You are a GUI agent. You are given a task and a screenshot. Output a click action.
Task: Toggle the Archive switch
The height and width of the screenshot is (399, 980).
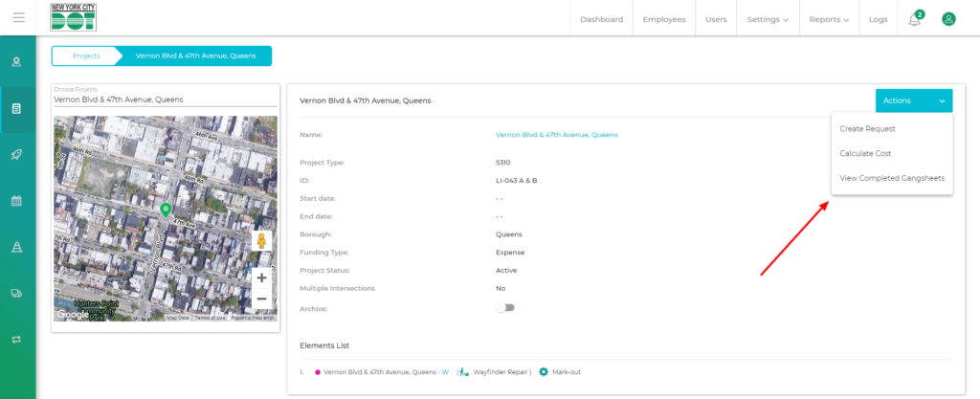[x=504, y=308]
